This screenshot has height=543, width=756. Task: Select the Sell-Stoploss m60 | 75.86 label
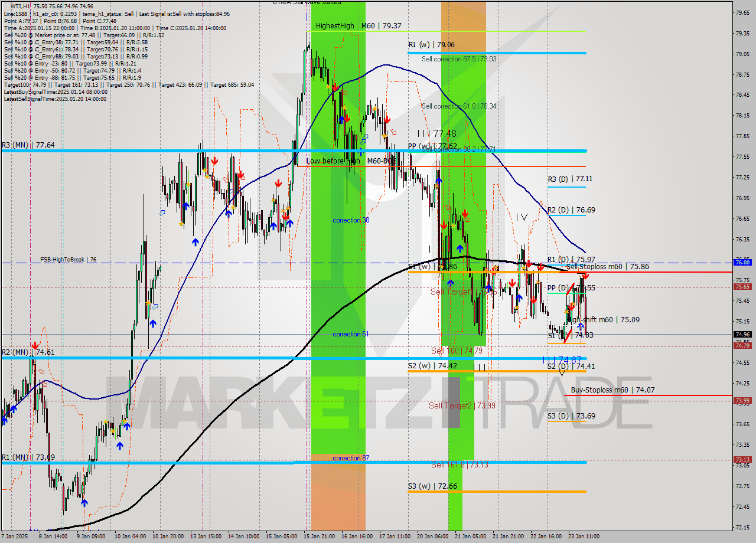[607, 267]
